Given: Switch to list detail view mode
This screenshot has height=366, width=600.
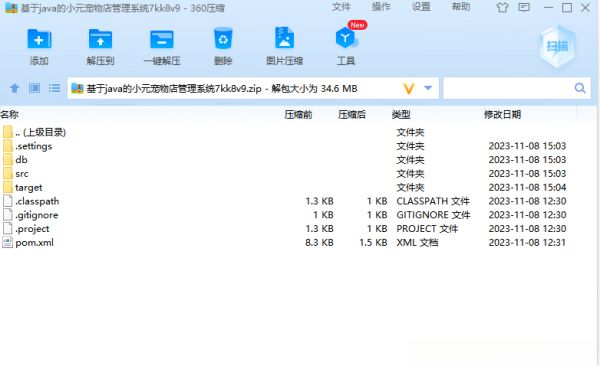Looking at the screenshot, I should tap(54, 88).
